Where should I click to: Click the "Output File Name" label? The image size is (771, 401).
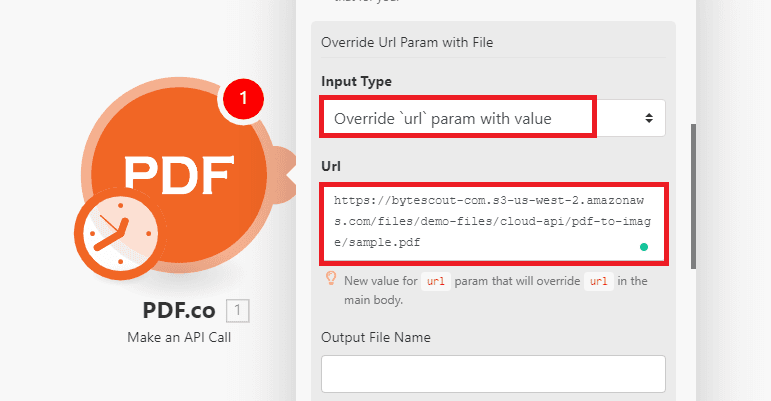(x=376, y=337)
